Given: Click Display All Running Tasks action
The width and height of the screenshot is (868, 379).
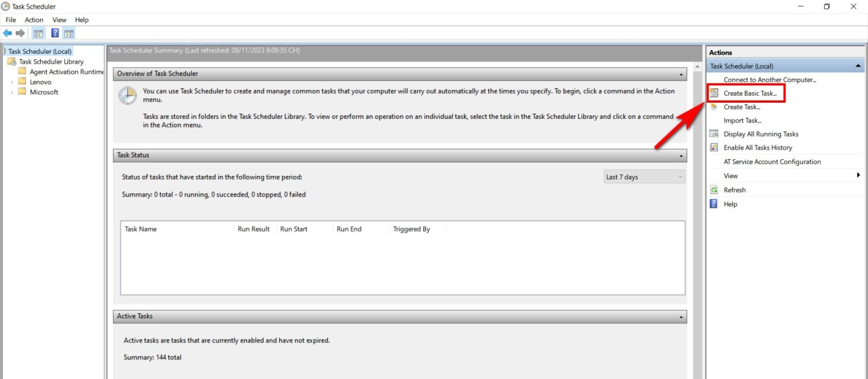Looking at the screenshot, I should point(761,134).
